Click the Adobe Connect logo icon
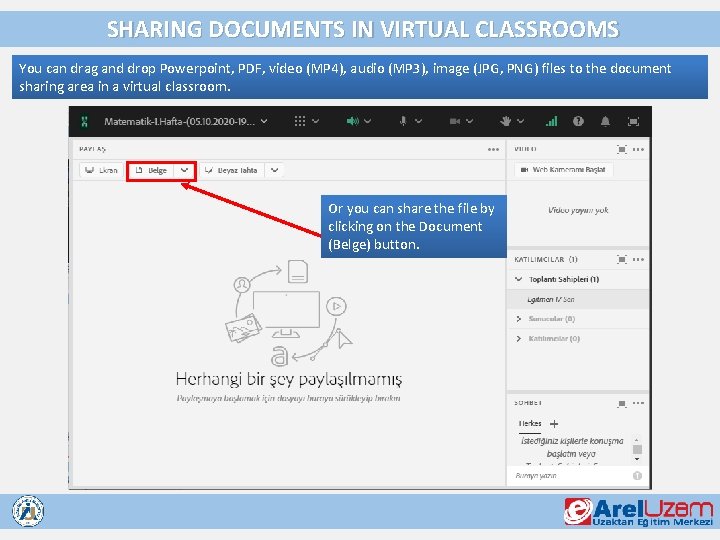This screenshot has width=720, height=540. point(84,122)
